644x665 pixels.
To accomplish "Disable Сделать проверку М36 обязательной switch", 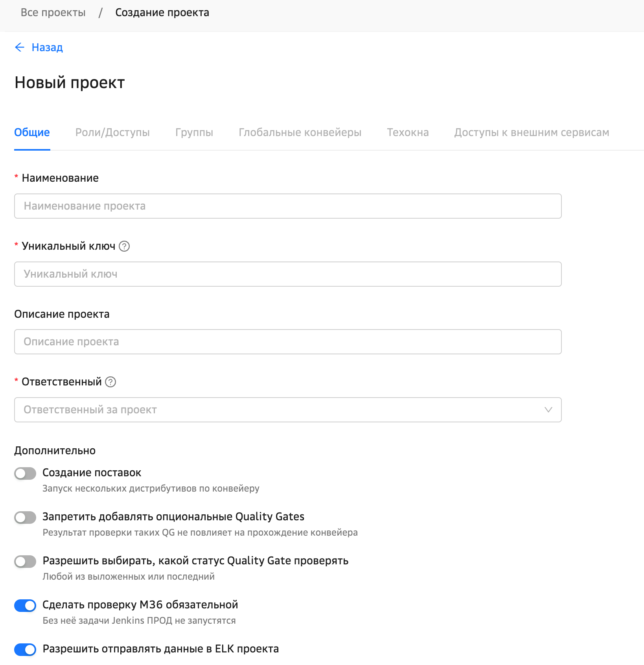I will pos(25,605).
